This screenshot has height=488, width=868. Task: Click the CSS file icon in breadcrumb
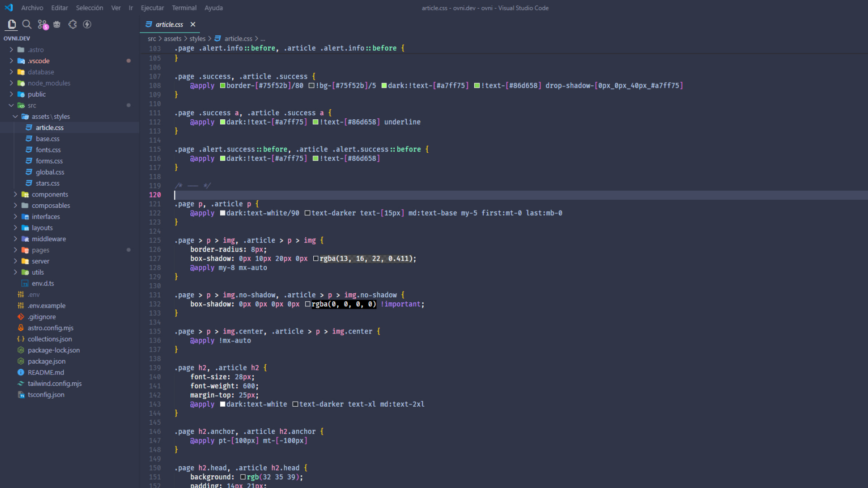tap(218, 38)
